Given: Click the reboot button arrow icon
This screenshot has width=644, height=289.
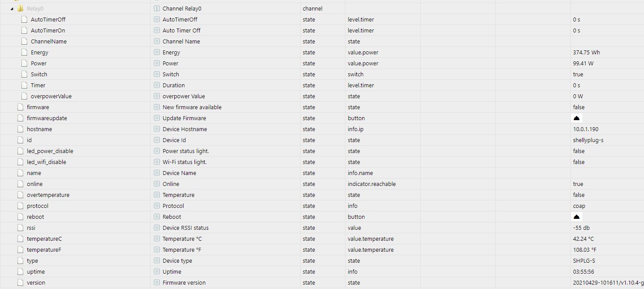Looking at the screenshot, I should coord(577,217).
